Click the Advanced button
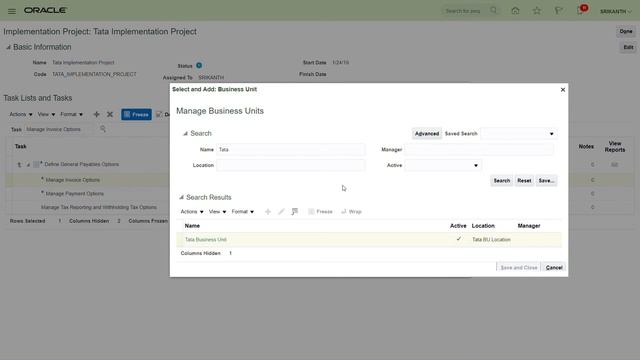Viewport: 640px width, 360px height. point(427,133)
